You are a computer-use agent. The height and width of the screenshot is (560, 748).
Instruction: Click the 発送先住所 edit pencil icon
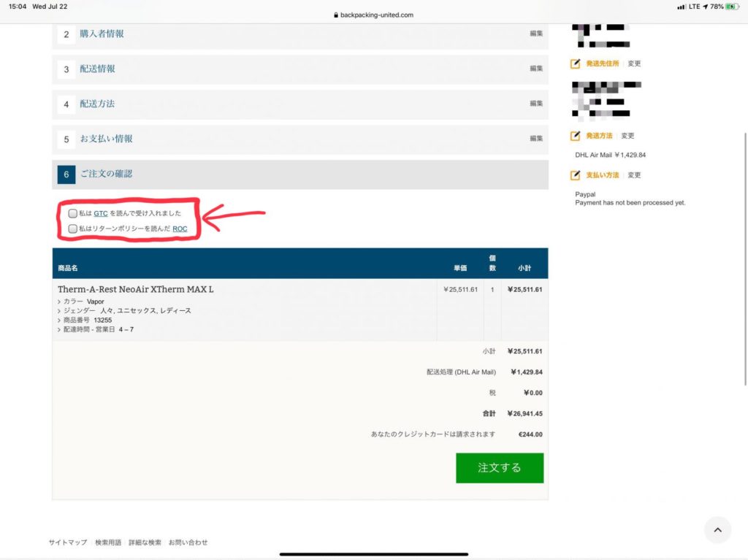pos(576,64)
